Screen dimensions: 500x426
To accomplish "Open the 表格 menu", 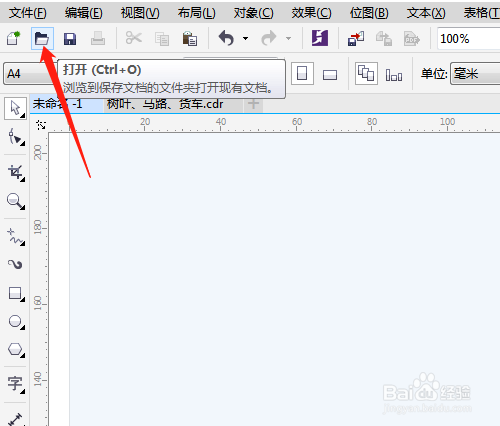I will tap(481, 13).
